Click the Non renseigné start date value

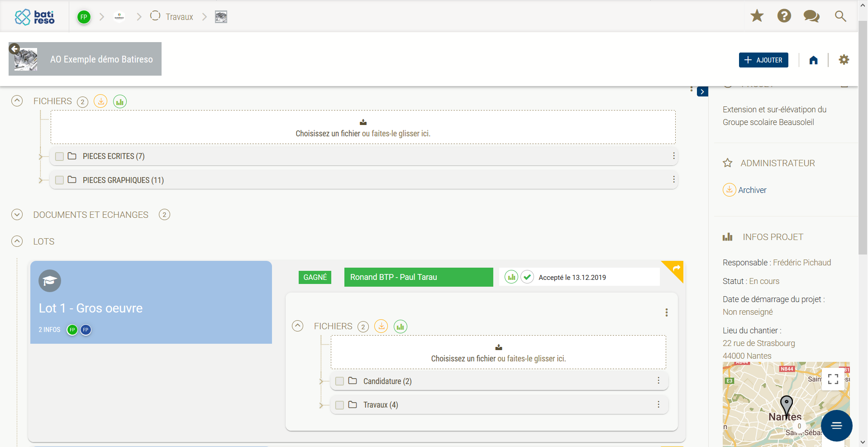pyautogui.click(x=748, y=312)
